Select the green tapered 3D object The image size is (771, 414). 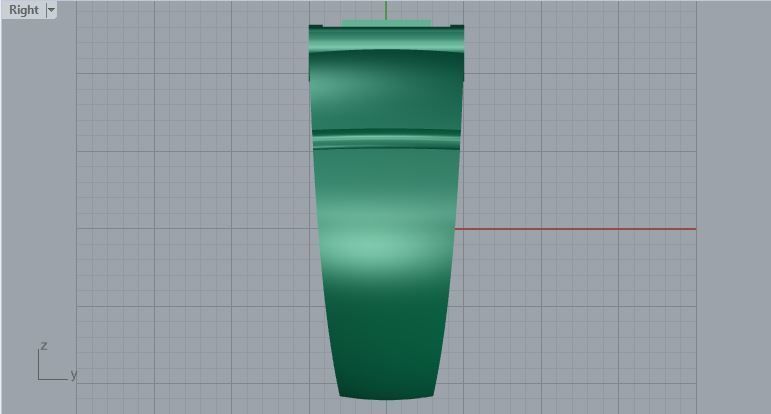[386, 211]
